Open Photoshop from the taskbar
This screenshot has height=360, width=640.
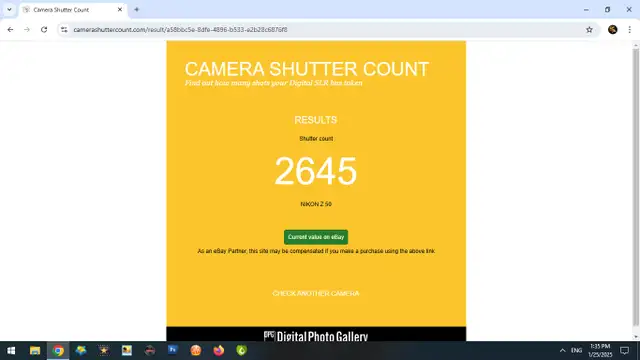(173, 350)
